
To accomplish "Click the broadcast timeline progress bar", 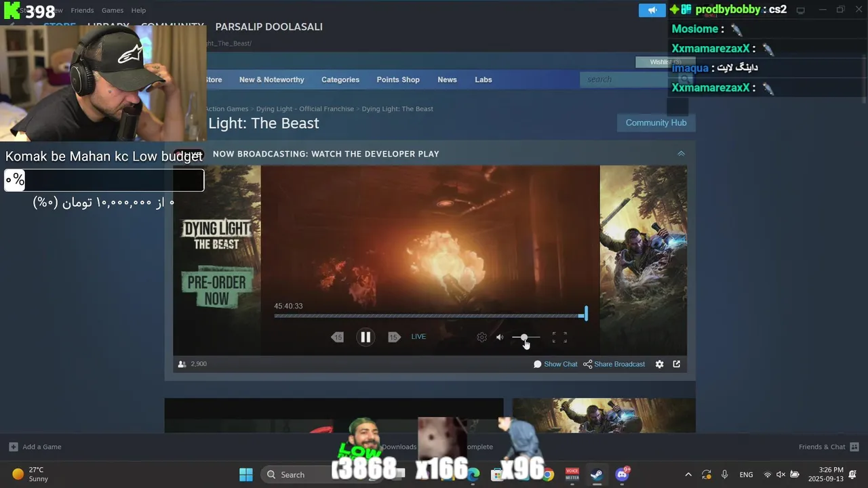I will pyautogui.click(x=431, y=315).
